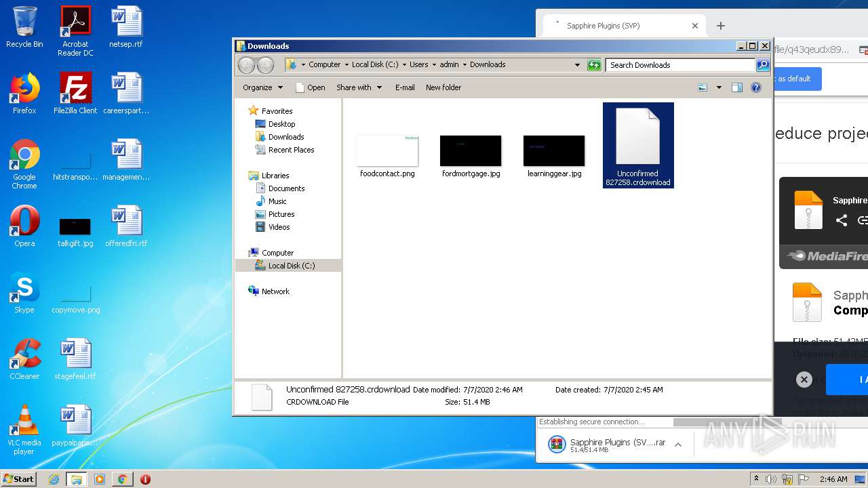Toggle the Explorer preview pane

[x=737, y=87]
